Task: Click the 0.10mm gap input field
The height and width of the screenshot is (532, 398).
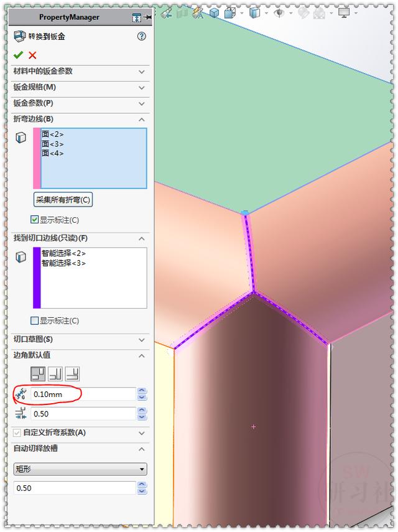Action: pyautogui.click(x=83, y=394)
